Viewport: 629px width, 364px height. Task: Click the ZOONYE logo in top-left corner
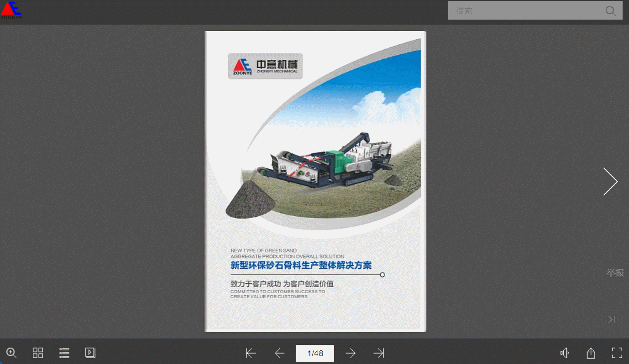[11, 10]
